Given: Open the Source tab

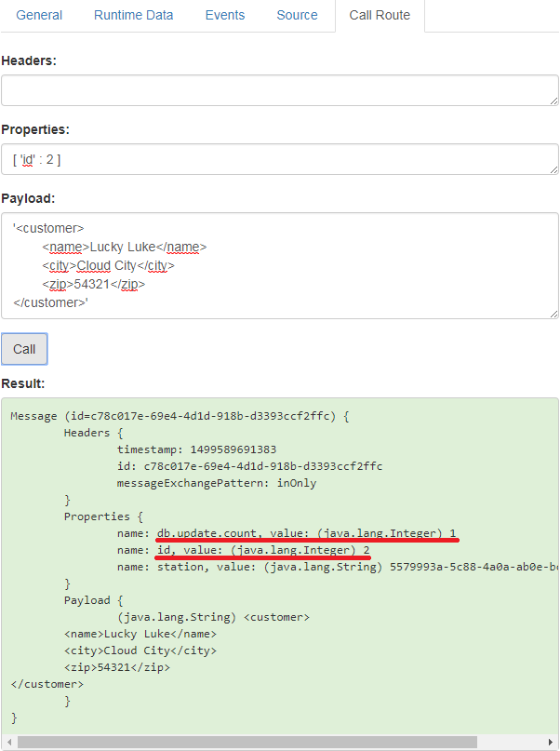Looking at the screenshot, I should [x=297, y=15].
